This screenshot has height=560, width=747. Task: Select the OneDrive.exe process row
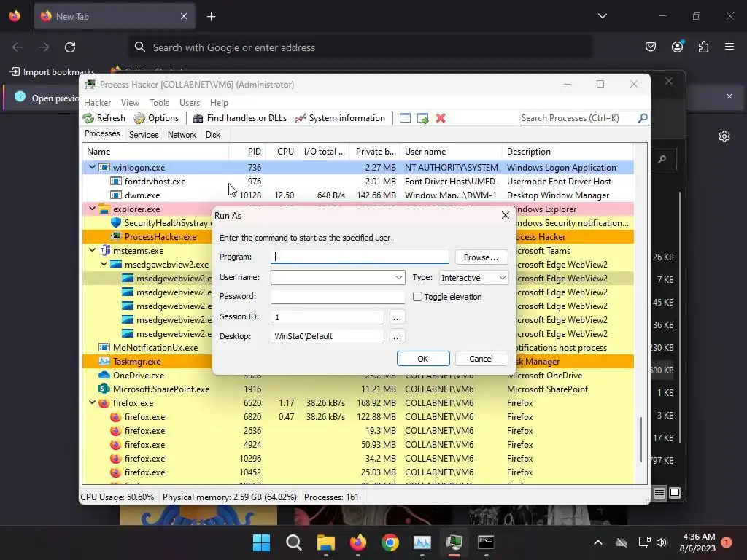(x=357, y=376)
